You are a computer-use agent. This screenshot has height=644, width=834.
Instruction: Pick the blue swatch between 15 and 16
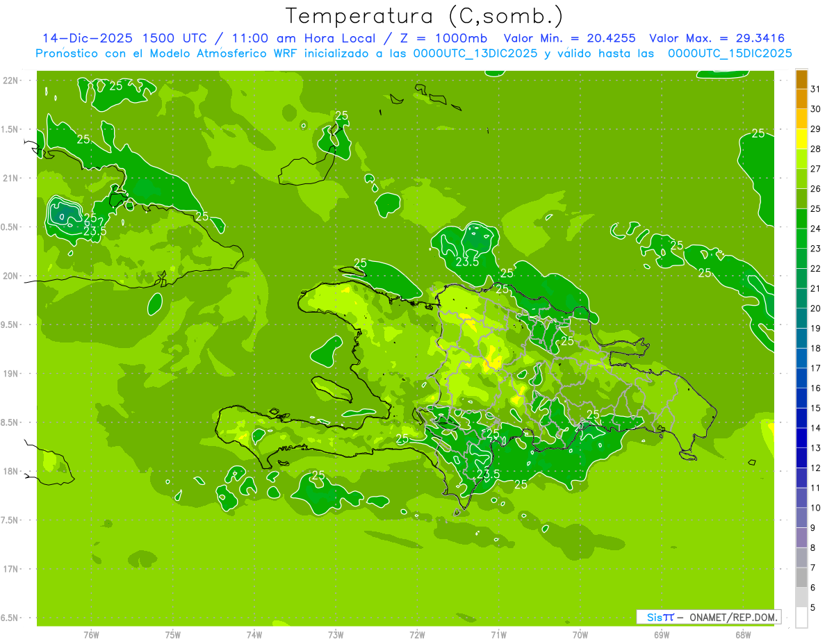click(x=801, y=398)
